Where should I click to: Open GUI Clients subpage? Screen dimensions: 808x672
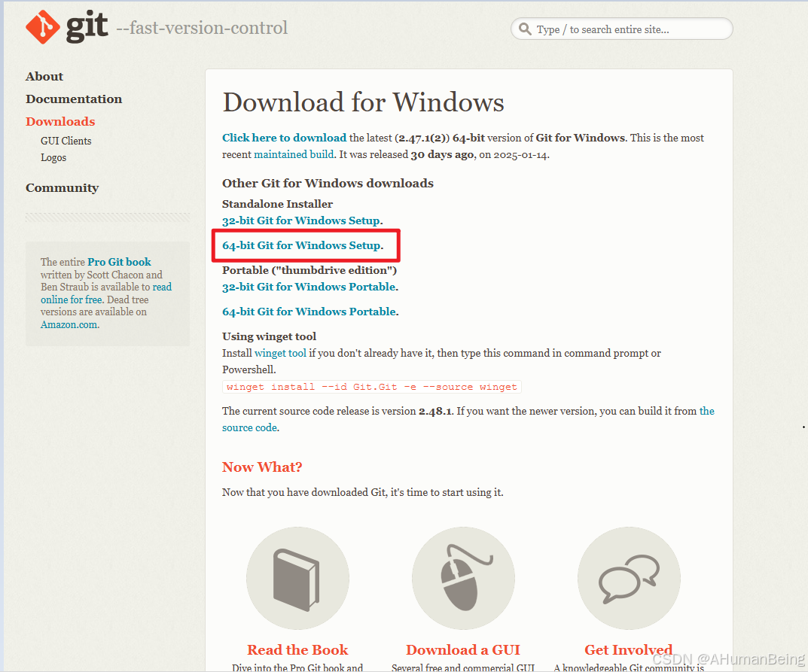click(x=66, y=141)
